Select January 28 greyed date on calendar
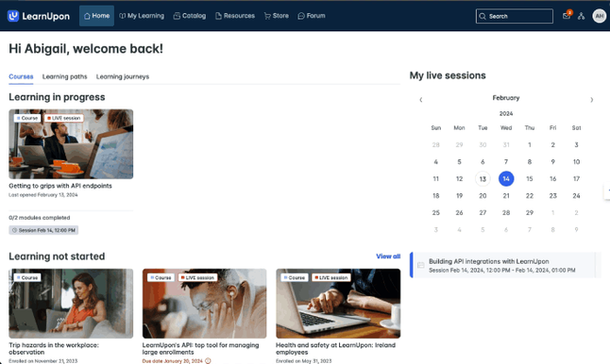The height and width of the screenshot is (364, 610). click(435, 145)
